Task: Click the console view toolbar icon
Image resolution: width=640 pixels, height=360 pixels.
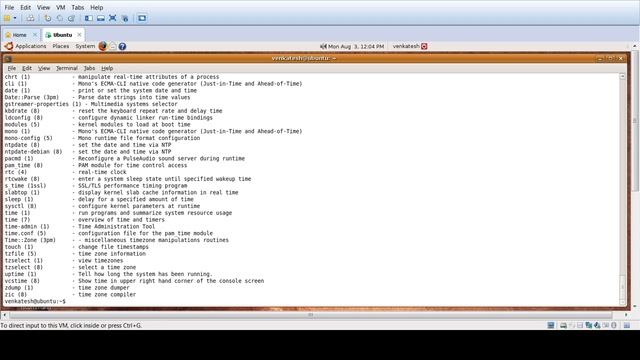Action: pos(142,18)
